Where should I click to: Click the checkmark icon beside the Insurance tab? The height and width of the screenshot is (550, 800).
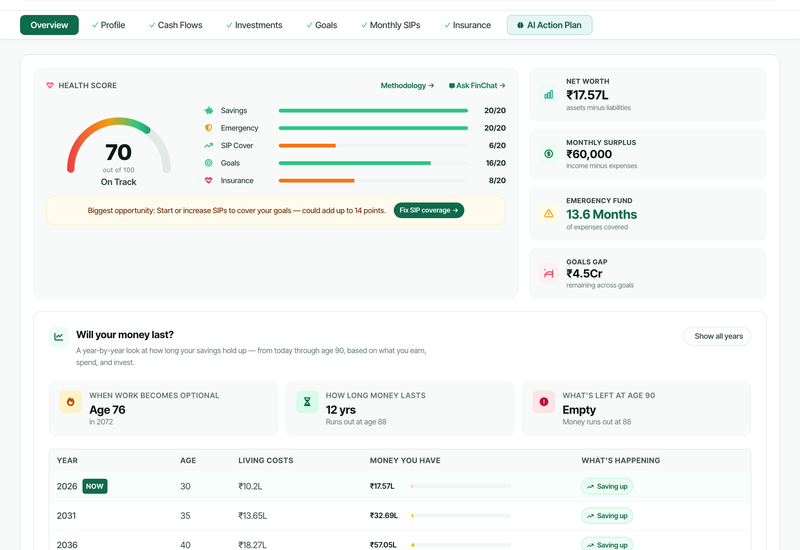[447, 25]
